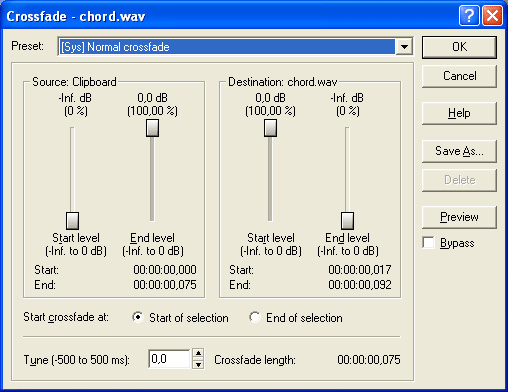Open Help with the Help button
The width and height of the screenshot is (508, 392).
click(459, 113)
